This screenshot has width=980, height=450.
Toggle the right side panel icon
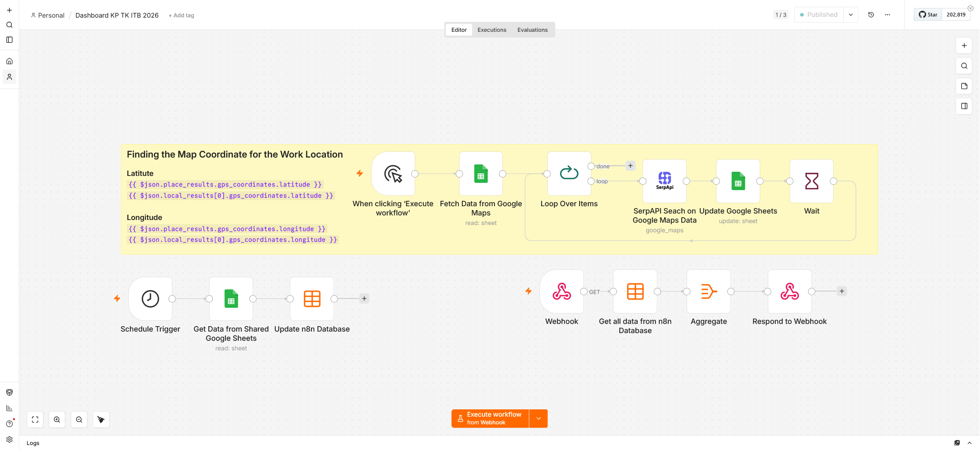(x=964, y=106)
